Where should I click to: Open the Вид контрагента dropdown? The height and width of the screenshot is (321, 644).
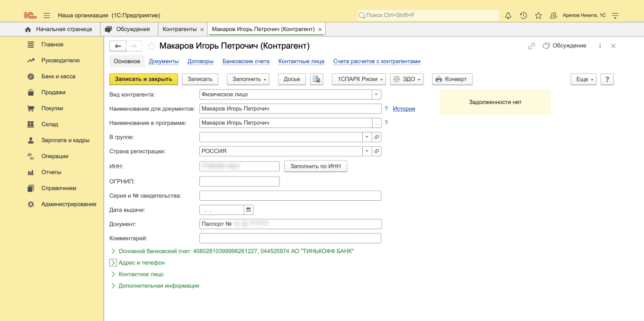pyautogui.click(x=376, y=94)
